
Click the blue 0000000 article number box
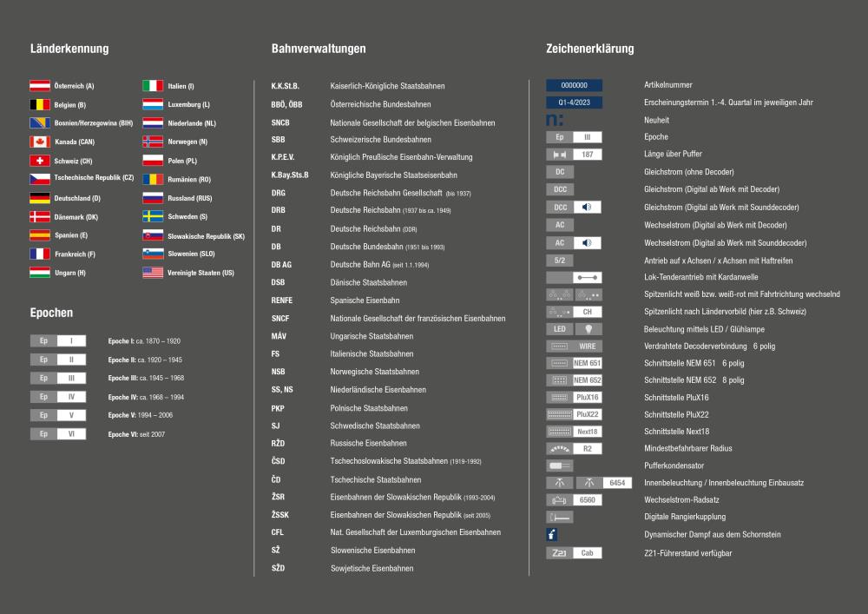coord(574,85)
